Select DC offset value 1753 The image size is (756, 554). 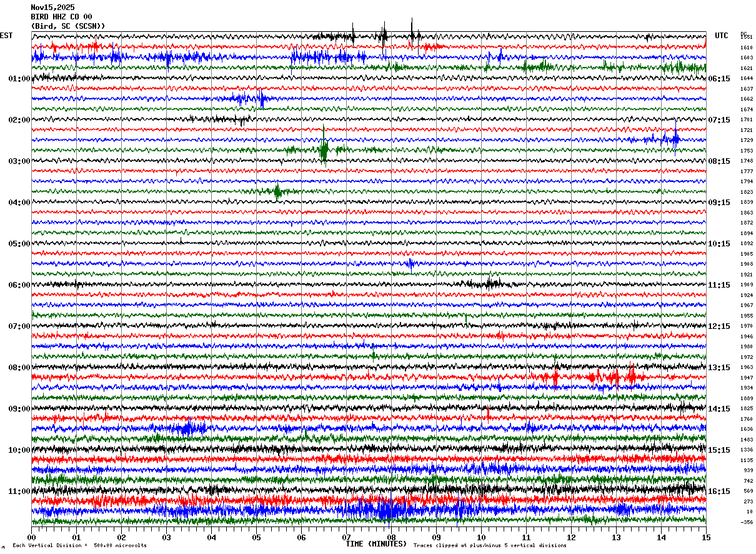[x=747, y=151]
